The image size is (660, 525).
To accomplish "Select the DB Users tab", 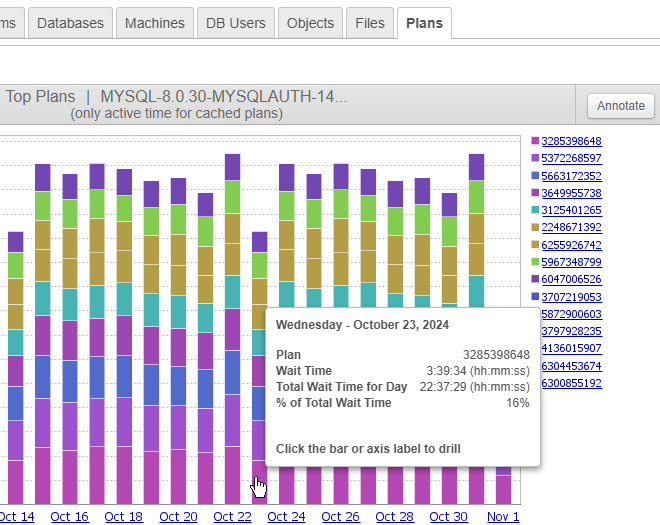I will tap(235, 23).
